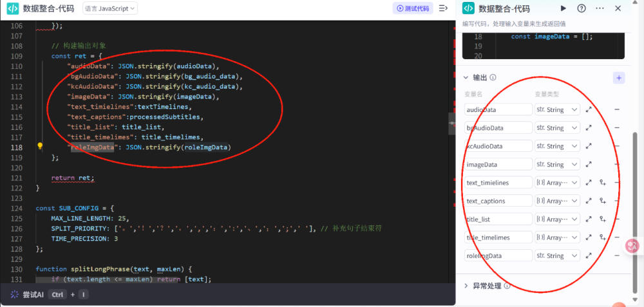Open type dropdown for text_timielines
The width and height of the screenshot is (644, 307).
[557, 183]
